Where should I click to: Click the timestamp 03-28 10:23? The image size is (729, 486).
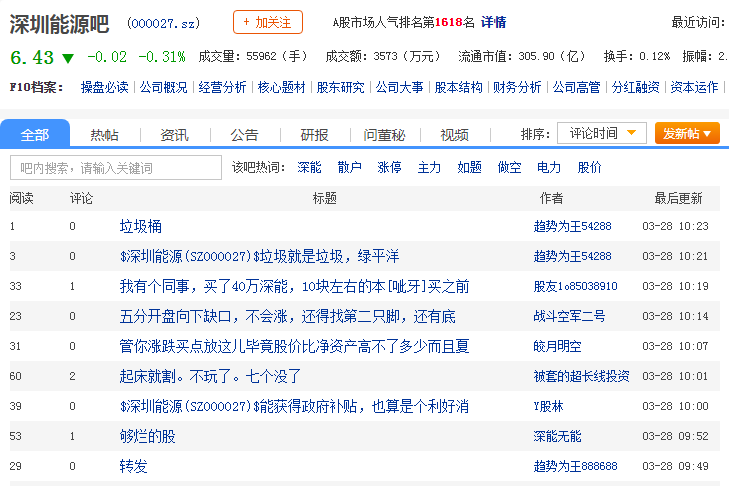675,226
